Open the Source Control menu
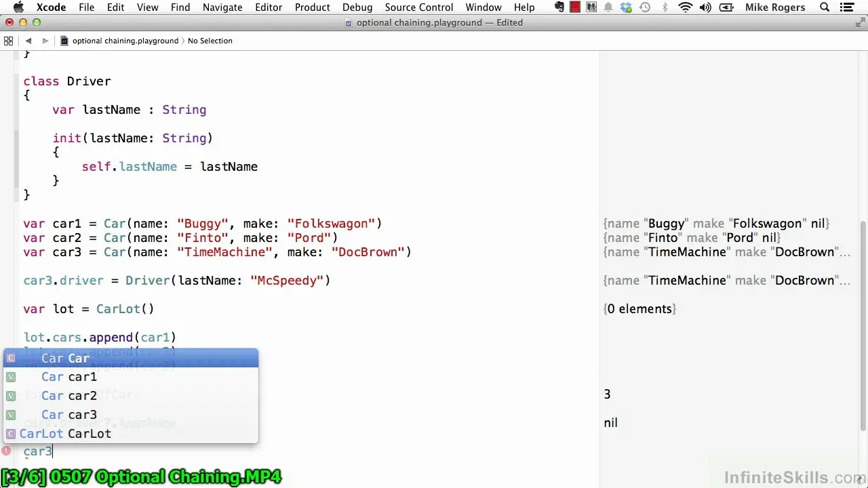This screenshot has height=488, width=868. click(418, 7)
